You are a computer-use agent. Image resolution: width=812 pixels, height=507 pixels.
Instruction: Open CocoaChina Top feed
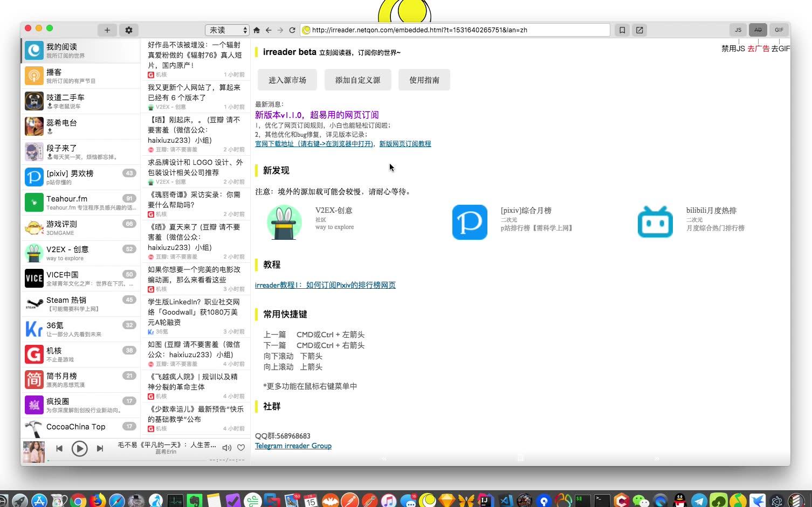point(80,428)
